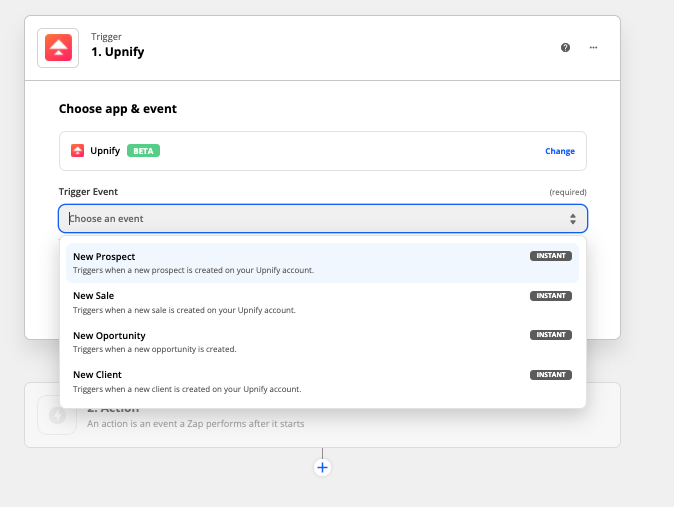Image resolution: width=674 pixels, height=507 pixels.
Task: Click the INSTANT badge on the New Oportunity row
Action: [x=551, y=335]
